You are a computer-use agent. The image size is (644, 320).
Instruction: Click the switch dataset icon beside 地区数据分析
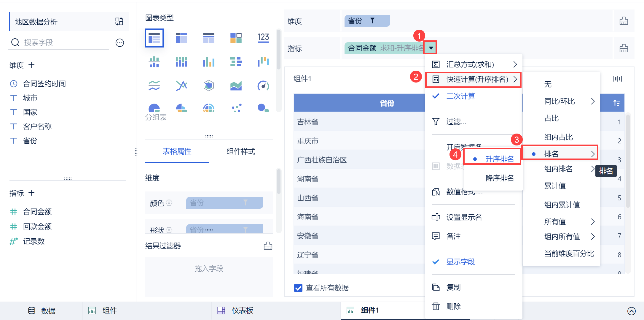tap(119, 21)
